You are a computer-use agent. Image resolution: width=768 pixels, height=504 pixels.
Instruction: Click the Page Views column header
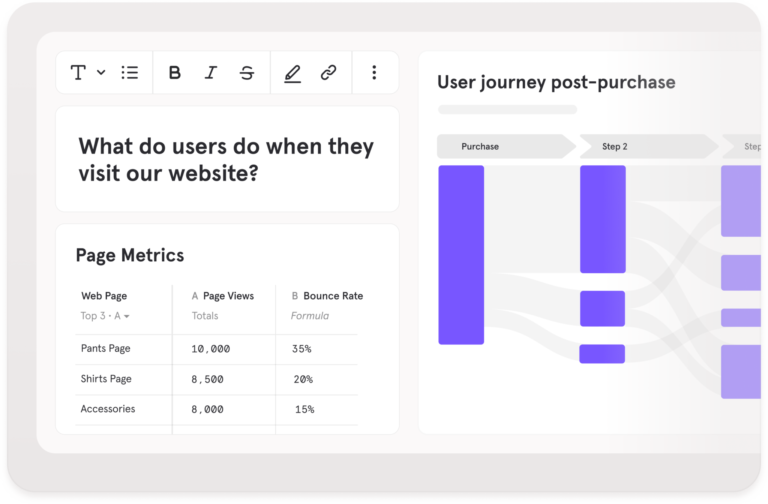tap(223, 296)
